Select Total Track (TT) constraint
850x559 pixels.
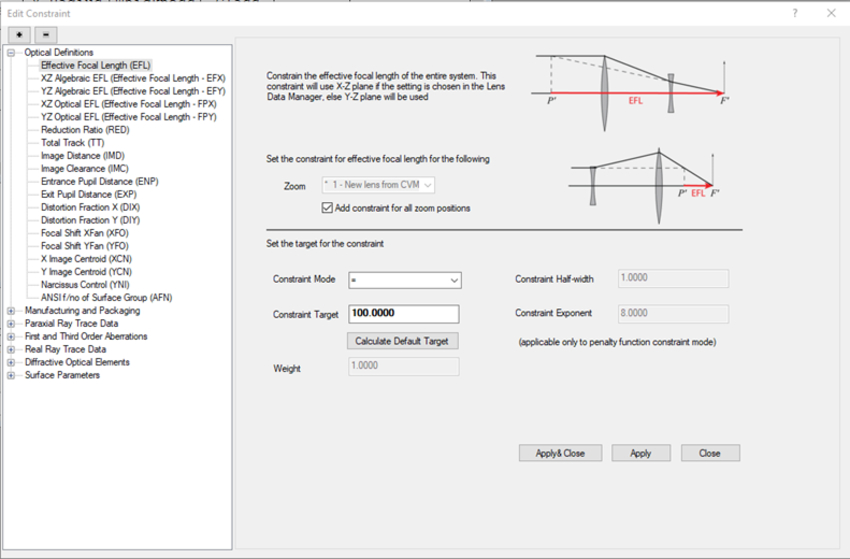click(x=72, y=143)
